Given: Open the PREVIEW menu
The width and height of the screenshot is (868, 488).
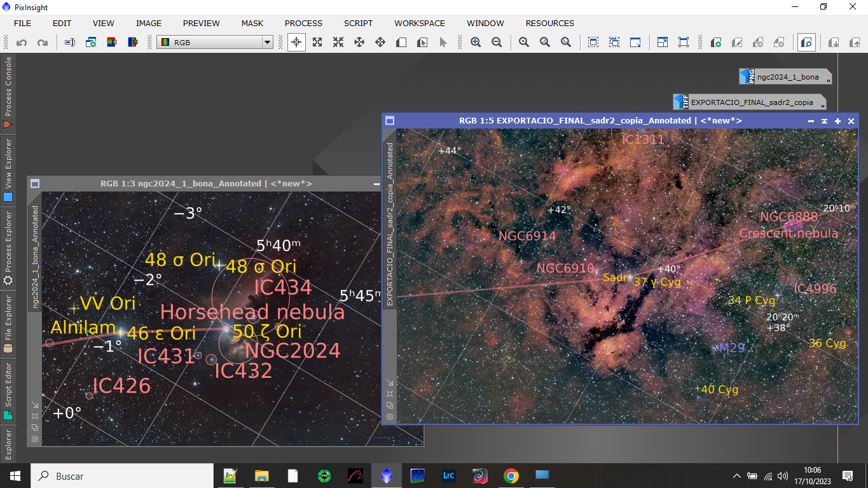Looking at the screenshot, I should coord(202,23).
